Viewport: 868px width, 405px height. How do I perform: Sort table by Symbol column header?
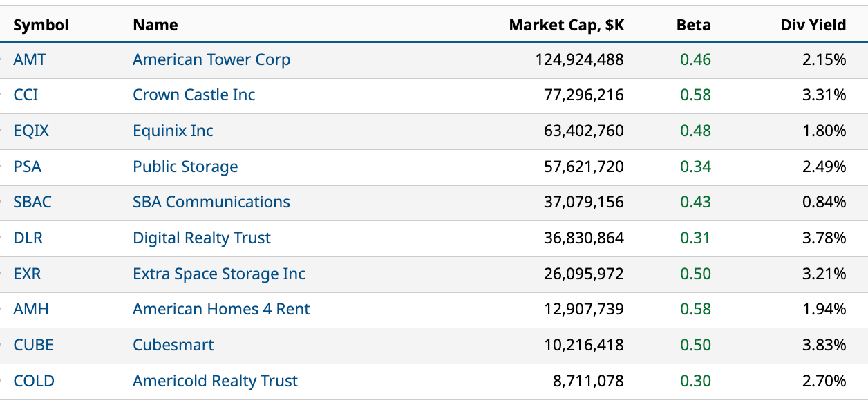point(41,26)
